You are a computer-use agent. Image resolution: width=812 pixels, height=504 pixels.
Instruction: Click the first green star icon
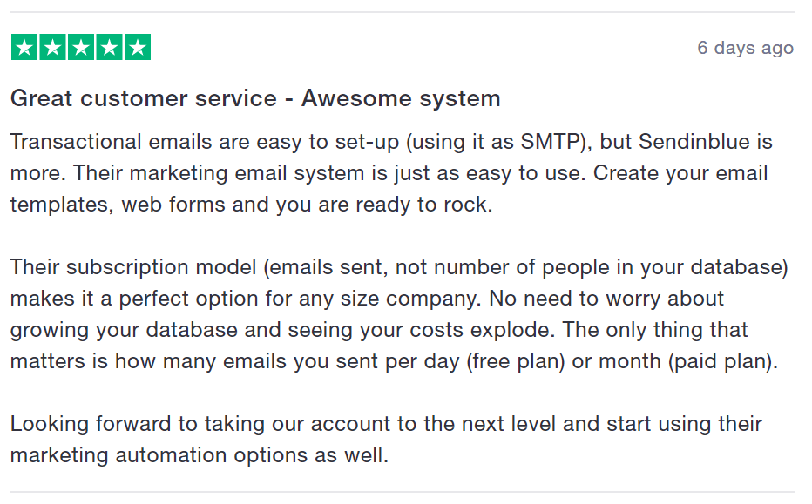pos(24,47)
